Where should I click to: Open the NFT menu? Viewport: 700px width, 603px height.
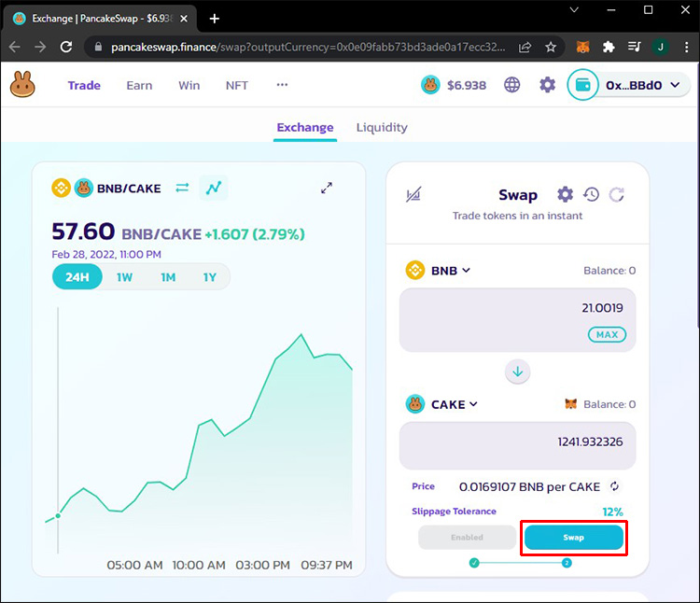tap(237, 85)
